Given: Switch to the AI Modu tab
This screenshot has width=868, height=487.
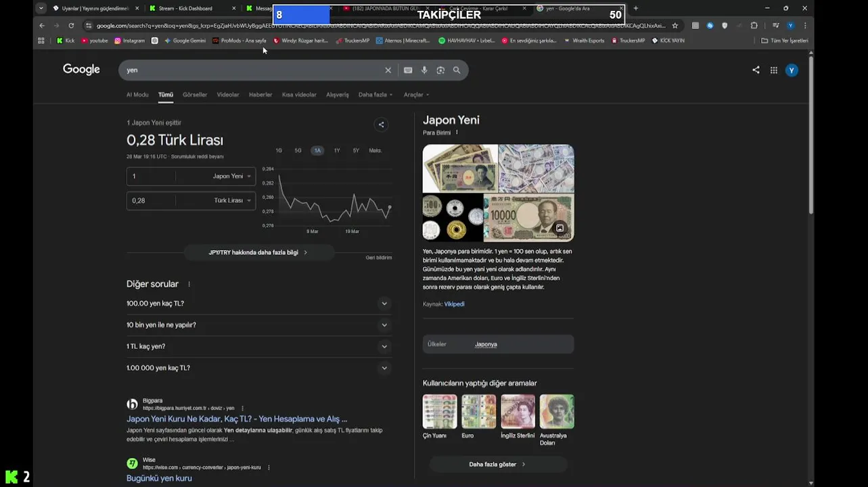Looking at the screenshot, I should (137, 95).
